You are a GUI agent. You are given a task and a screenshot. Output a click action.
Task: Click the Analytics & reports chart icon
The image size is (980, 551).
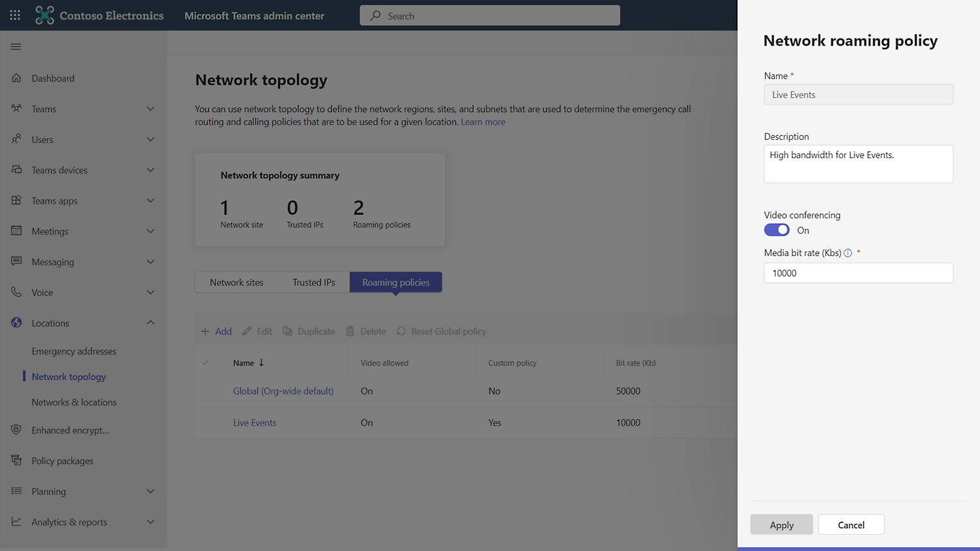click(x=16, y=522)
